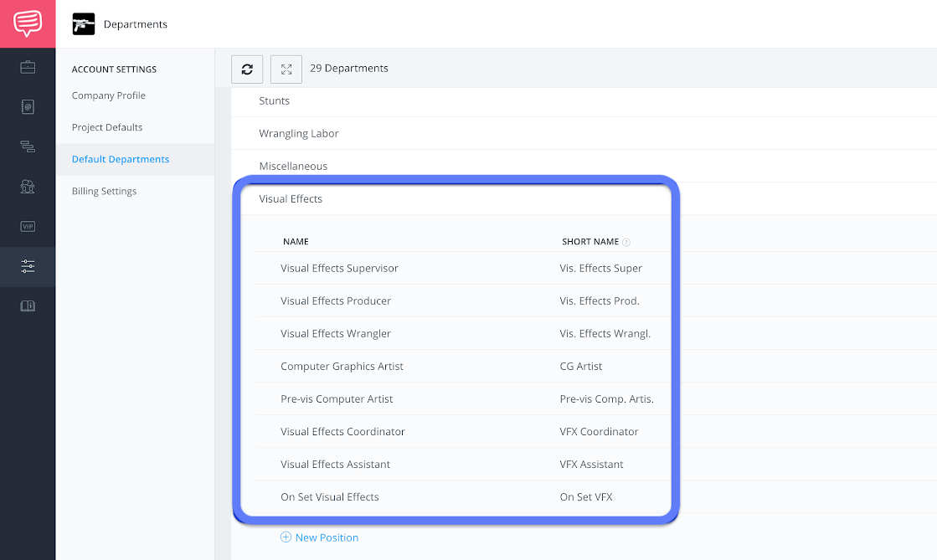
Task: Click short name 'Pre-vis Comp. Artis.'
Action: [606, 398]
